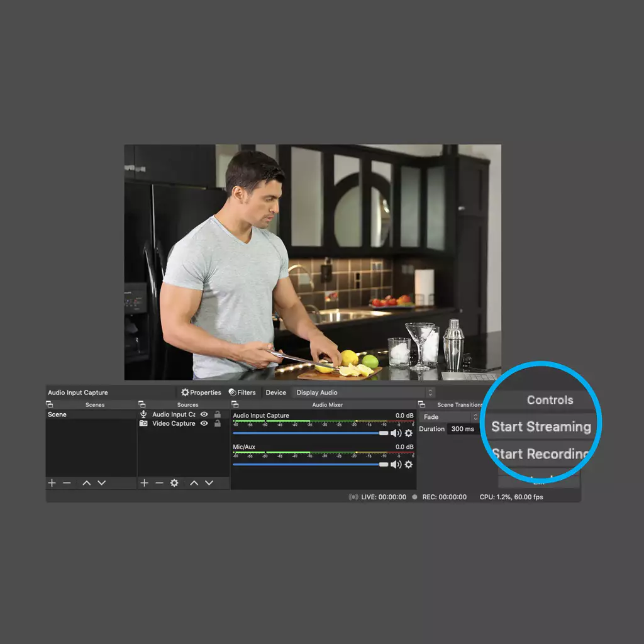Pop out the Audio Mixer dock icon
Screen dimensions: 644x644
pos(235,404)
